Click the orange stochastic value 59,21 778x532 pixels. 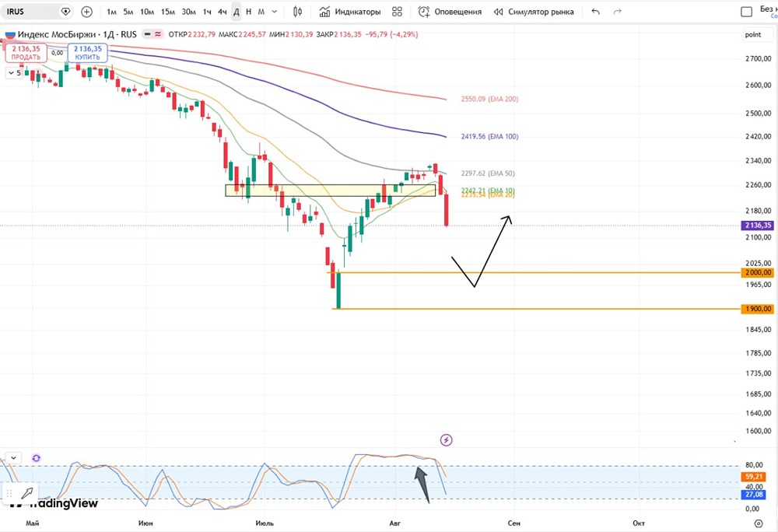[753, 477]
